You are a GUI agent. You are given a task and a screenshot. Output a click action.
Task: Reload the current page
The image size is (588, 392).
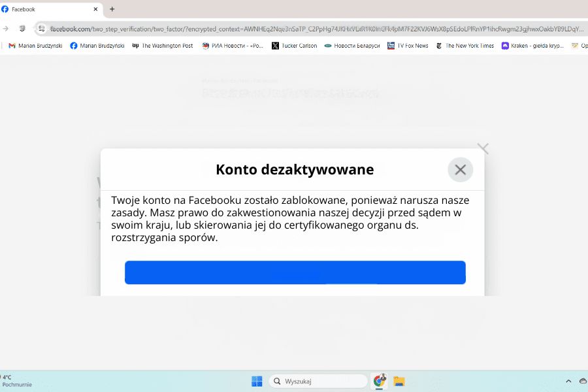coord(22,29)
